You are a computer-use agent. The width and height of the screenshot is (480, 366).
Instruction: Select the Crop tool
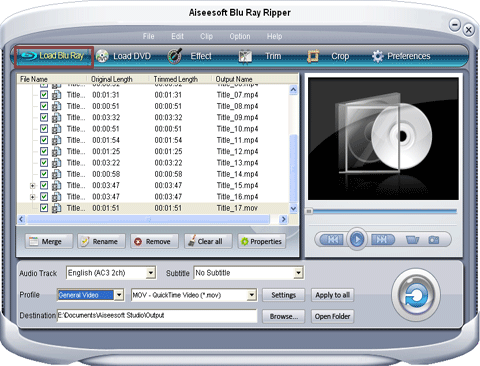pos(328,56)
